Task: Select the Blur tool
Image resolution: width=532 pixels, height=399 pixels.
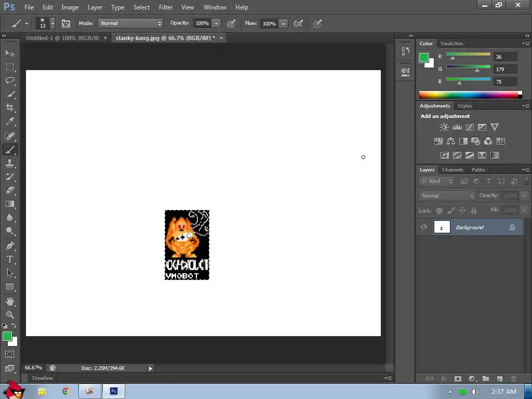Action: [x=10, y=218]
